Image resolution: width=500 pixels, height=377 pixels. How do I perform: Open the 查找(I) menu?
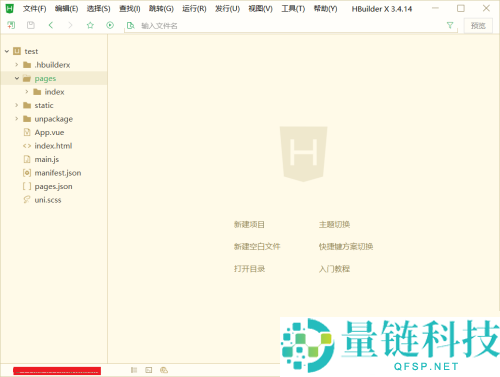[x=130, y=9]
